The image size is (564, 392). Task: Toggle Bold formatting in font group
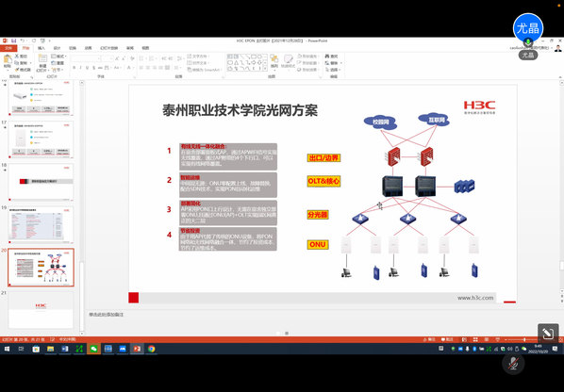75,68
